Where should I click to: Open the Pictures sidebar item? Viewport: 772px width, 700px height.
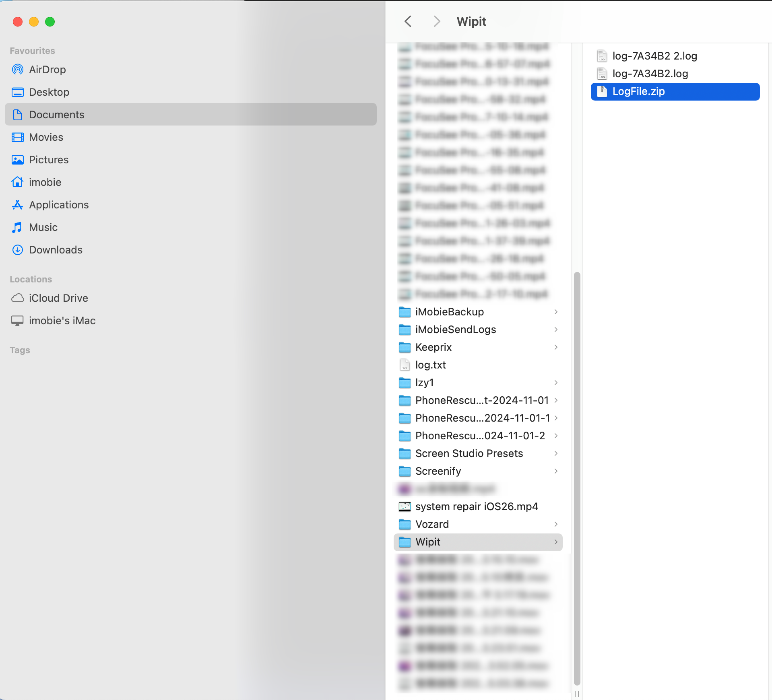pyautogui.click(x=49, y=159)
